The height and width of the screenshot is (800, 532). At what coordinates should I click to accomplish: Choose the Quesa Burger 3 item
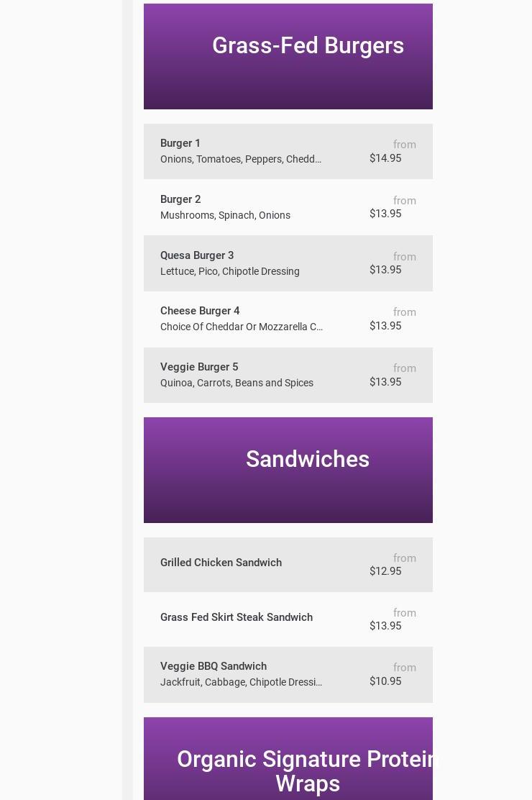(x=197, y=255)
